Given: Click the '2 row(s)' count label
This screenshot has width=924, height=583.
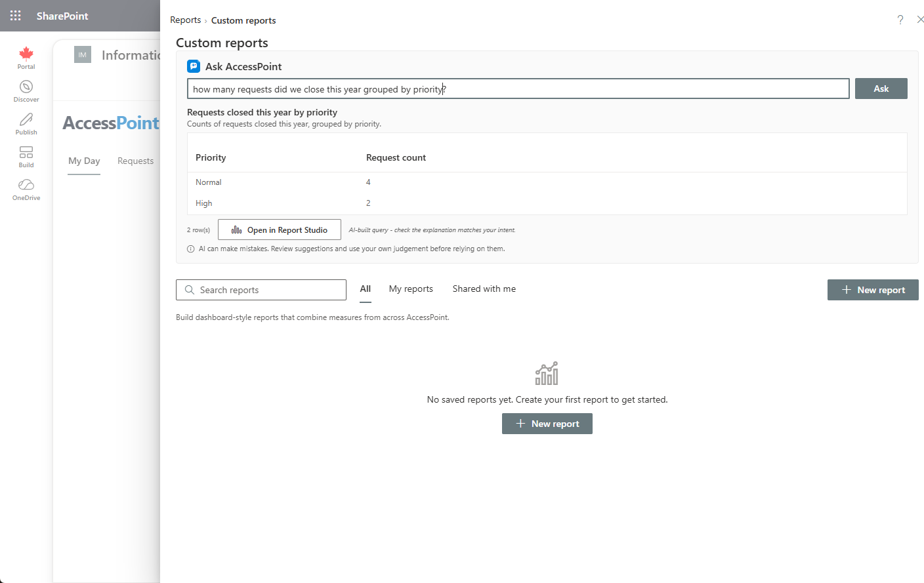Looking at the screenshot, I should (198, 230).
